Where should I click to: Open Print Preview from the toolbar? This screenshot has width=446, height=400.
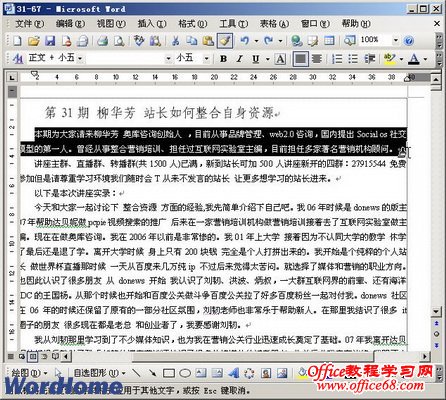click(x=119, y=41)
